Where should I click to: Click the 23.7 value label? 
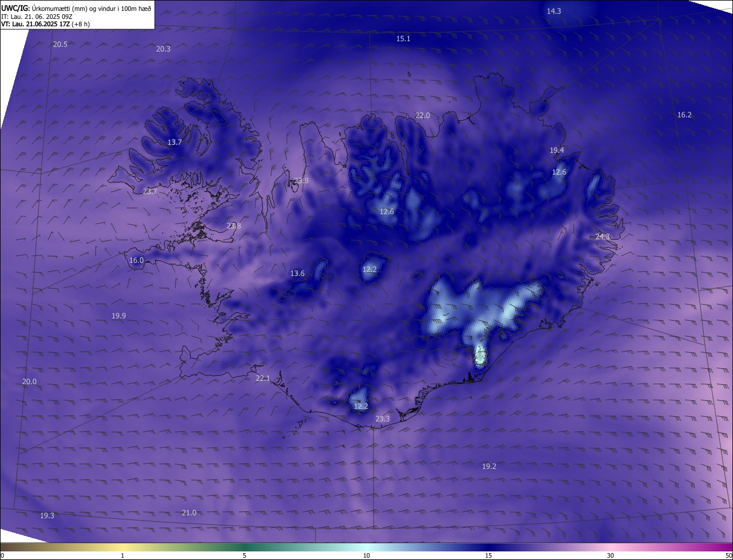[150, 191]
